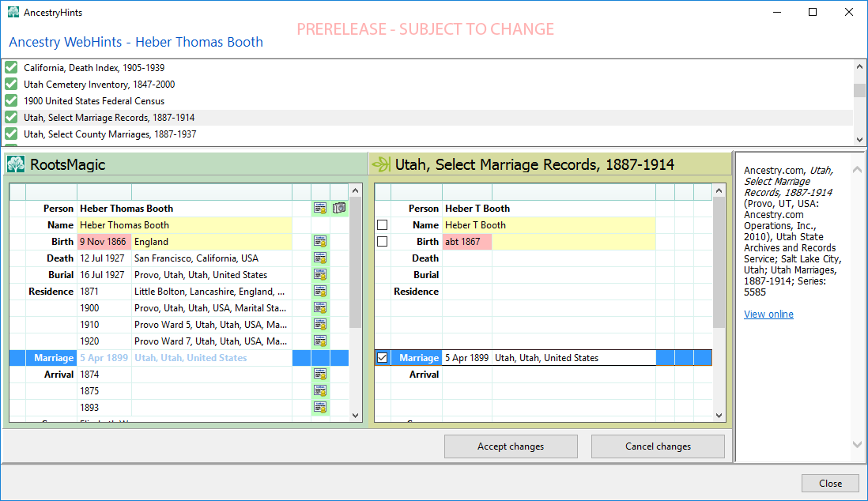This screenshot has width=868, height=501.
Task: Click the RootsMagic panel scrollbar thumb
Action: pos(356,262)
